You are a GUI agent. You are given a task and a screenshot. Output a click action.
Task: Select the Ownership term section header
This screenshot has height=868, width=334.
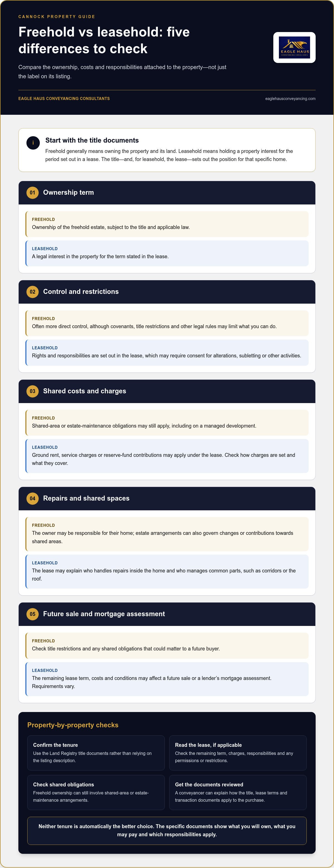[167, 193]
